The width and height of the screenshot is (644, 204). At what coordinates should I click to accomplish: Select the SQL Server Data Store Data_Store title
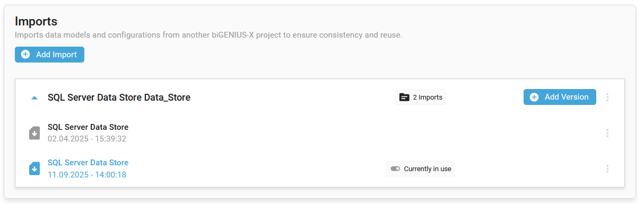pyautogui.click(x=119, y=97)
